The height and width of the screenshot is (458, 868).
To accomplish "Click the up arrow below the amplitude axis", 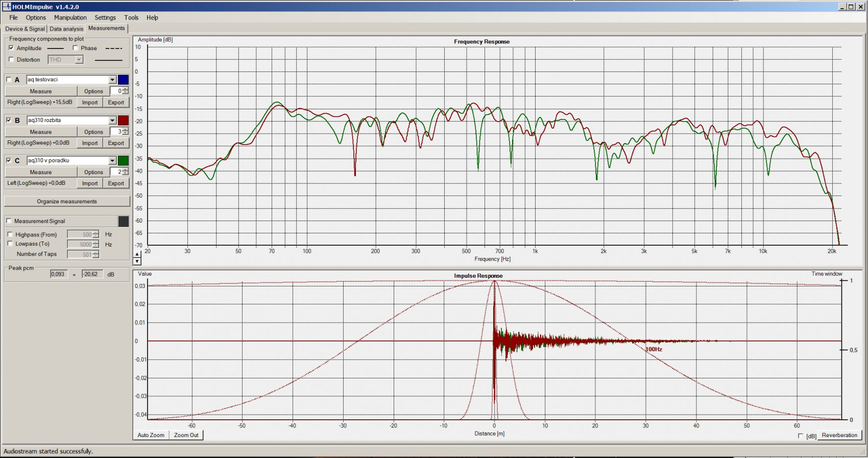I will point(137,254).
